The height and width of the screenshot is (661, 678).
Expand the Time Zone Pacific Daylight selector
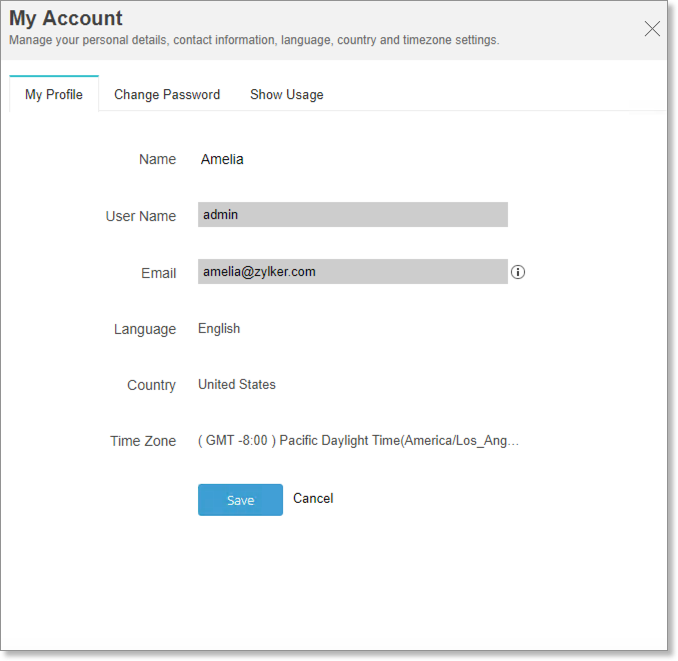tap(359, 441)
